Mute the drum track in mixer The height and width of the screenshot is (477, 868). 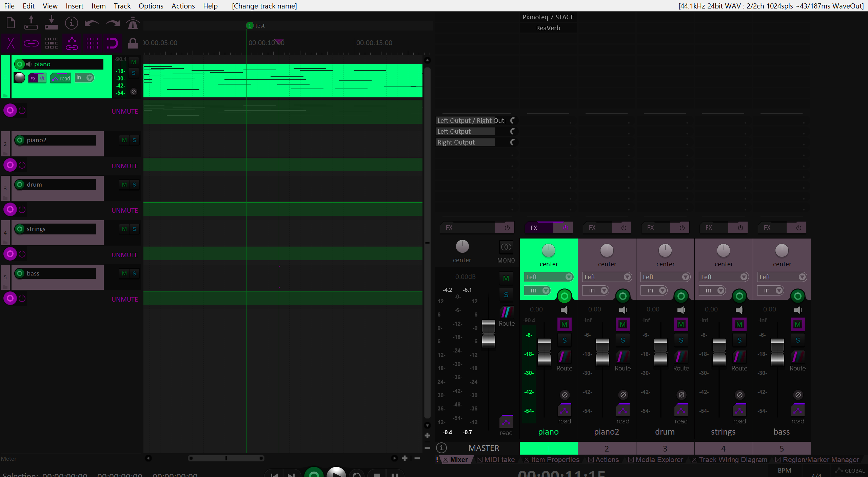[x=680, y=324]
